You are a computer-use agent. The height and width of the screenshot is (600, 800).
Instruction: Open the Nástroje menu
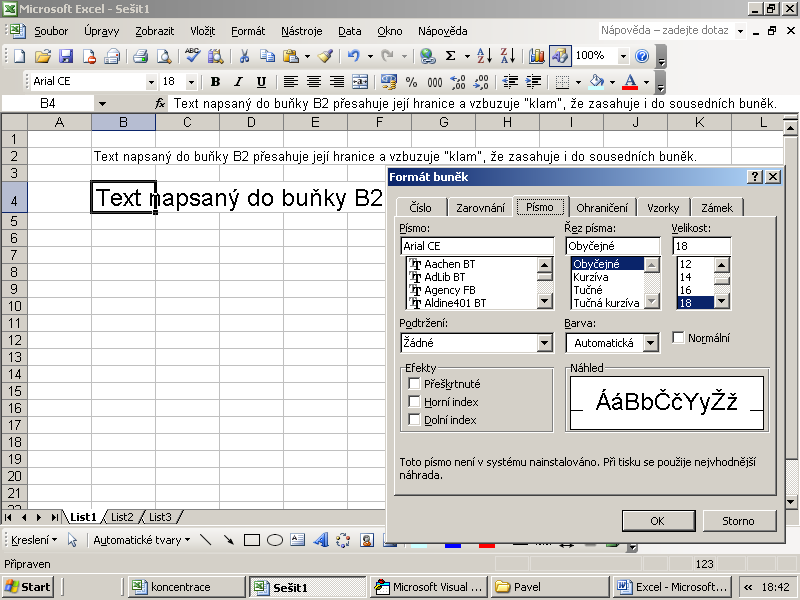point(302,31)
